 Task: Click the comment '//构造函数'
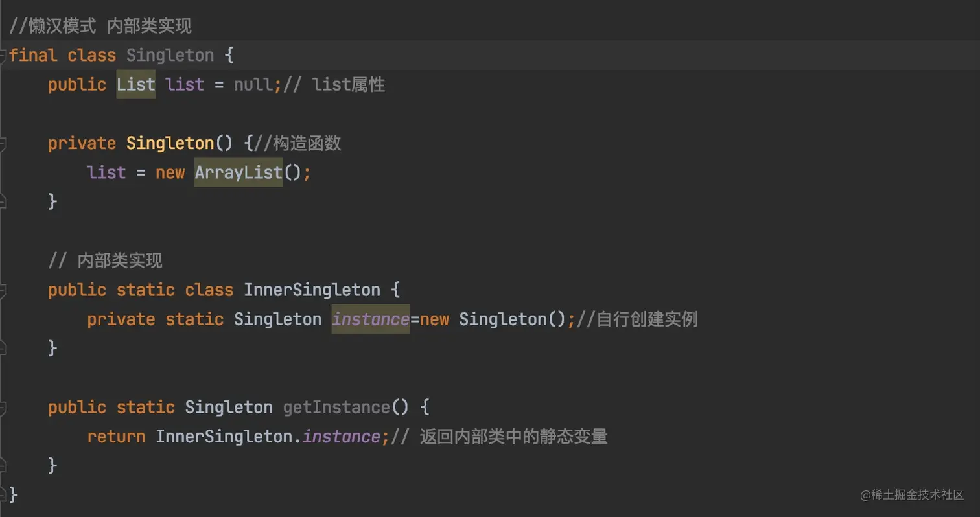(x=297, y=143)
